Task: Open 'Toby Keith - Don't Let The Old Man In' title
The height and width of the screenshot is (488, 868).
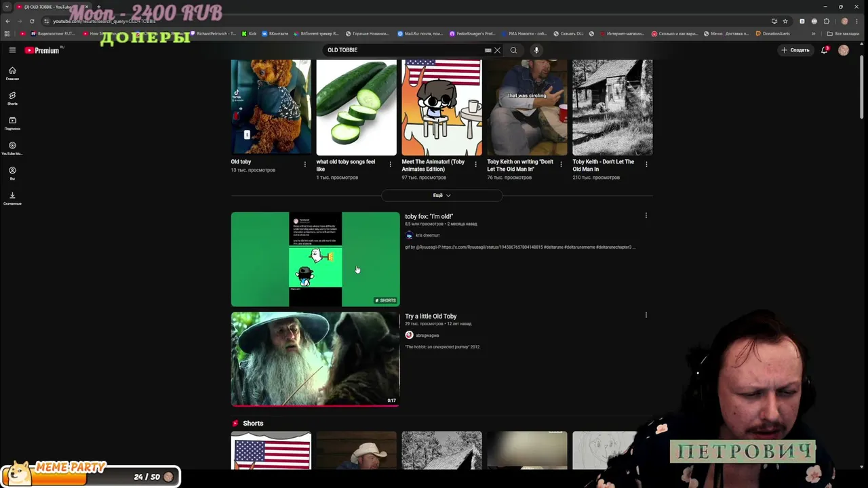Action: tap(604, 165)
